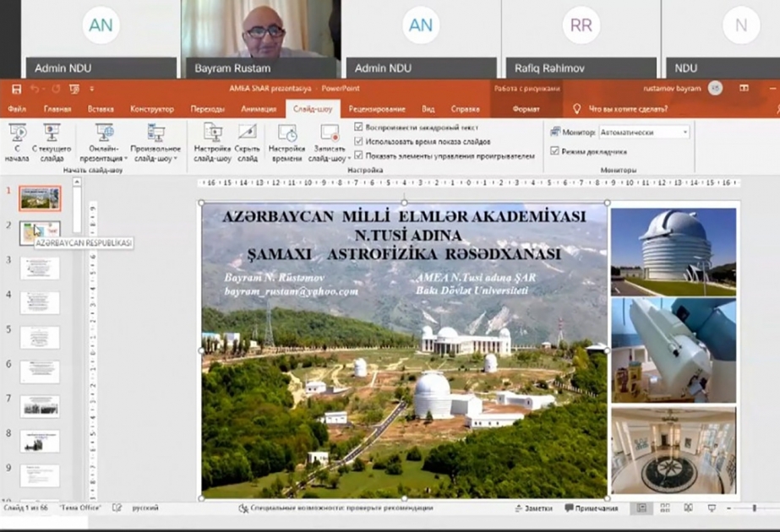Switch to Переходы ribbon tab

208,109
